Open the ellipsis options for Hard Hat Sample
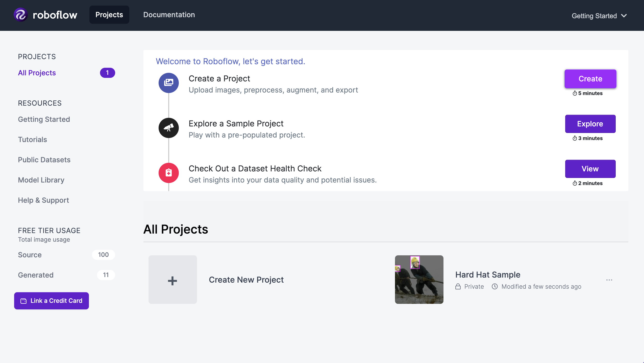 (609, 280)
